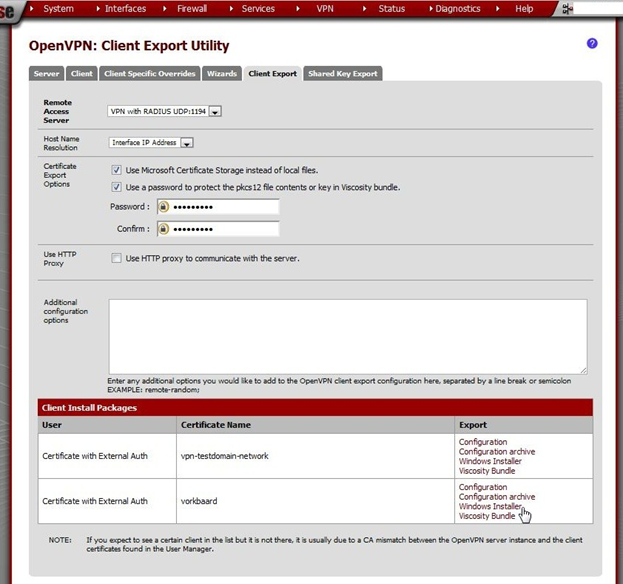Viewport: 623px width, 584px height.
Task: Click the lock icon in Confirm field
Action: tap(163, 229)
